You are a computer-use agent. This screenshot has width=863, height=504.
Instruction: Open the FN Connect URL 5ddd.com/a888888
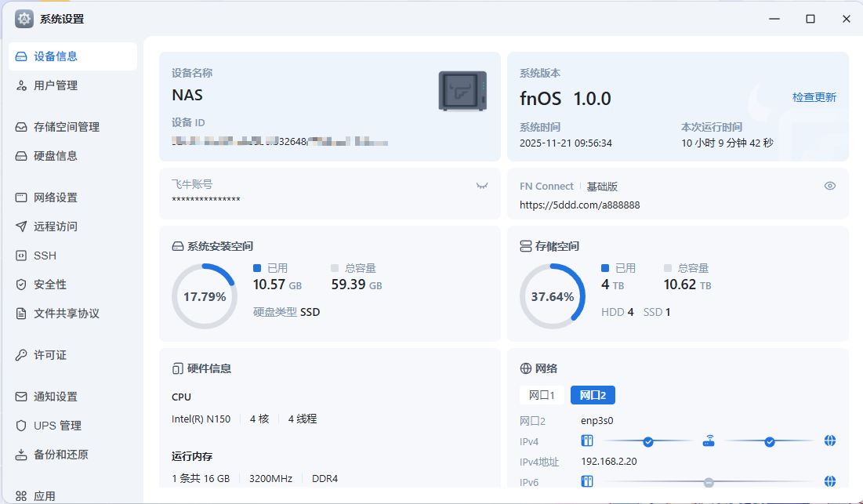point(579,205)
